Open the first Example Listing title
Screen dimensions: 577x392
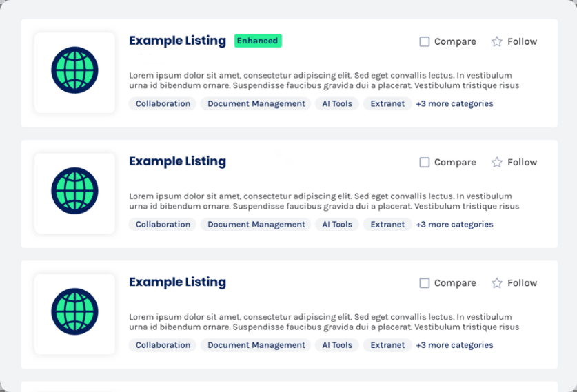pyautogui.click(x=177, y=41)
